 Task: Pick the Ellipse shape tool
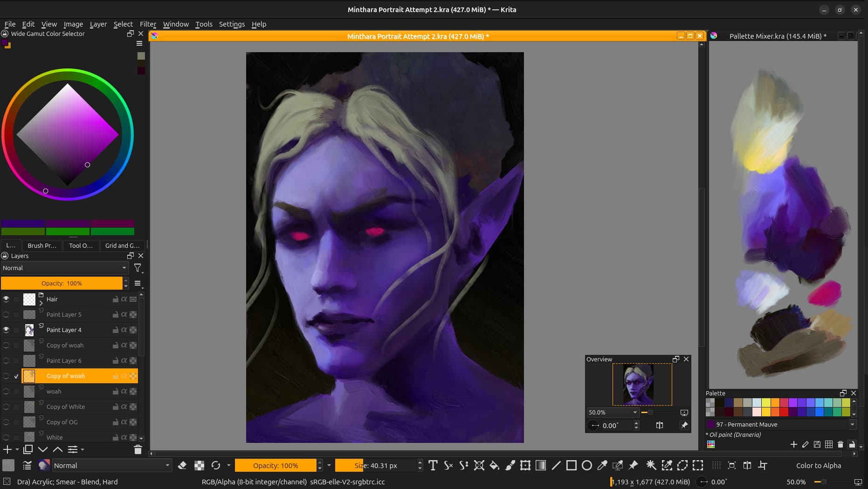pos(587,465)
